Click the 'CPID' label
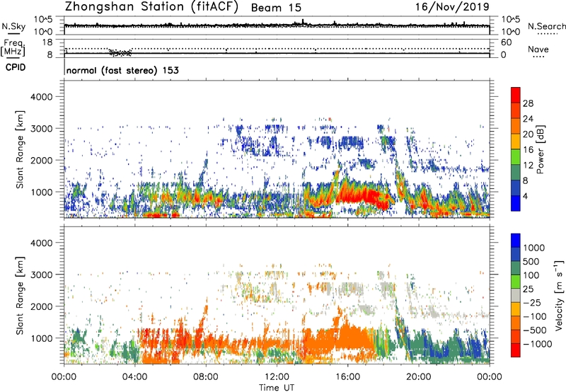 click(16, 67)
